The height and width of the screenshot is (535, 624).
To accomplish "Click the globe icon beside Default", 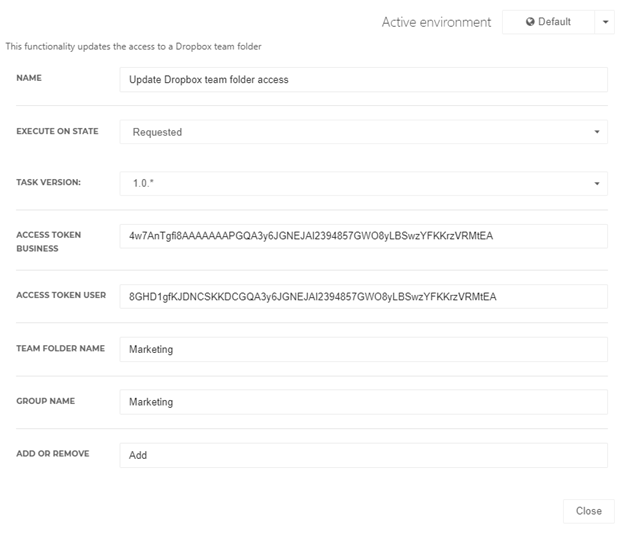I will coord(530,21).
